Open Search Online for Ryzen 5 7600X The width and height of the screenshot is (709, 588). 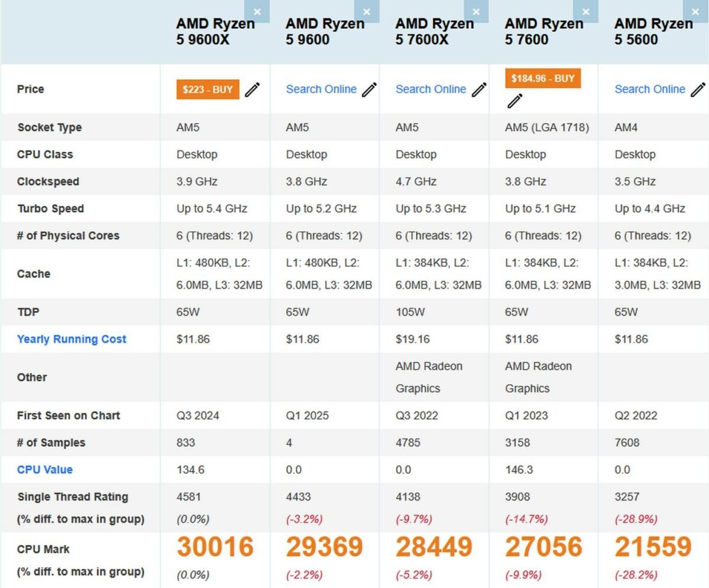coord(431,89)
